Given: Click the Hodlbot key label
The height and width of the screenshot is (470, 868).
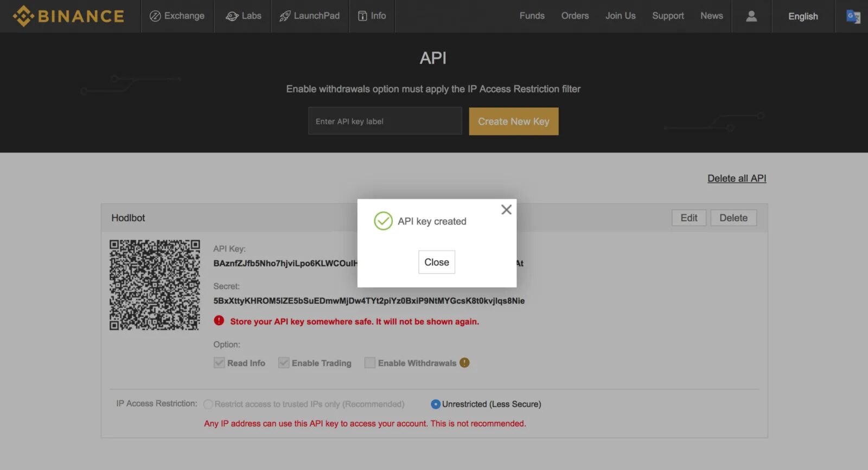Looking at the screenshot, I should (x=128, y=218).
